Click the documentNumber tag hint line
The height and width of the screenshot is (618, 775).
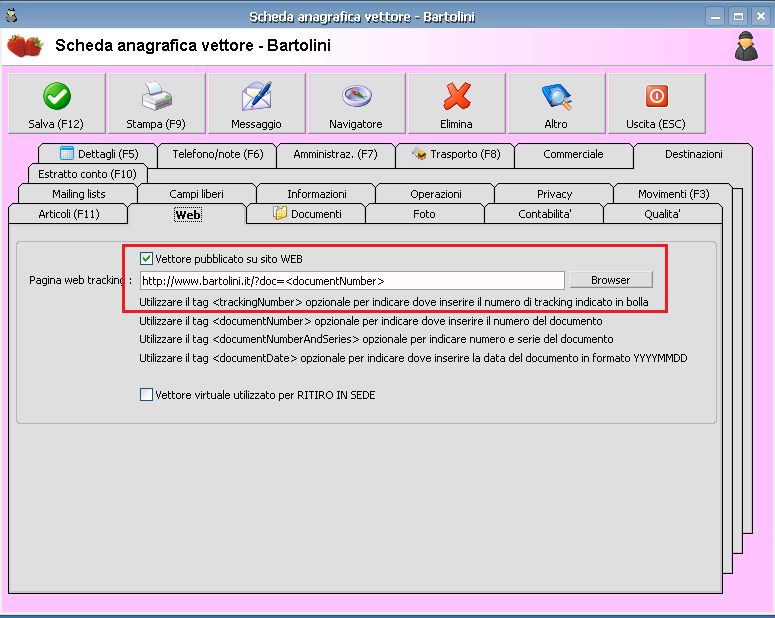(371, 321)
